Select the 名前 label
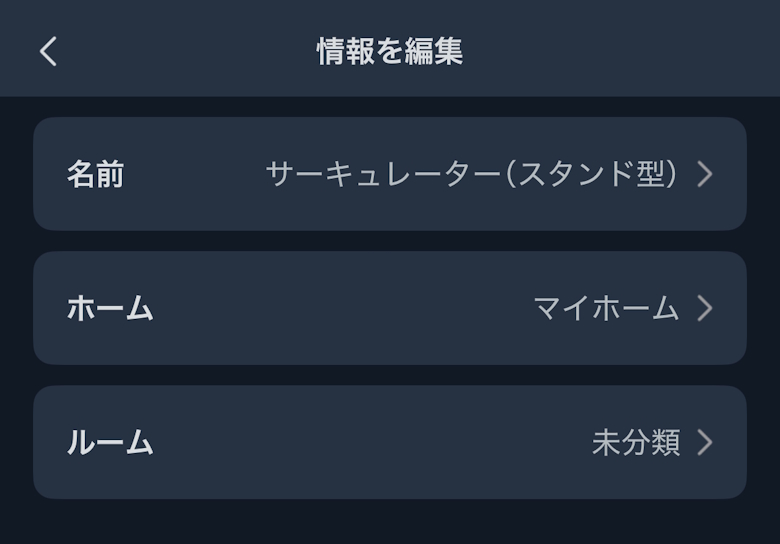780x544 pixels. [95, 174]
